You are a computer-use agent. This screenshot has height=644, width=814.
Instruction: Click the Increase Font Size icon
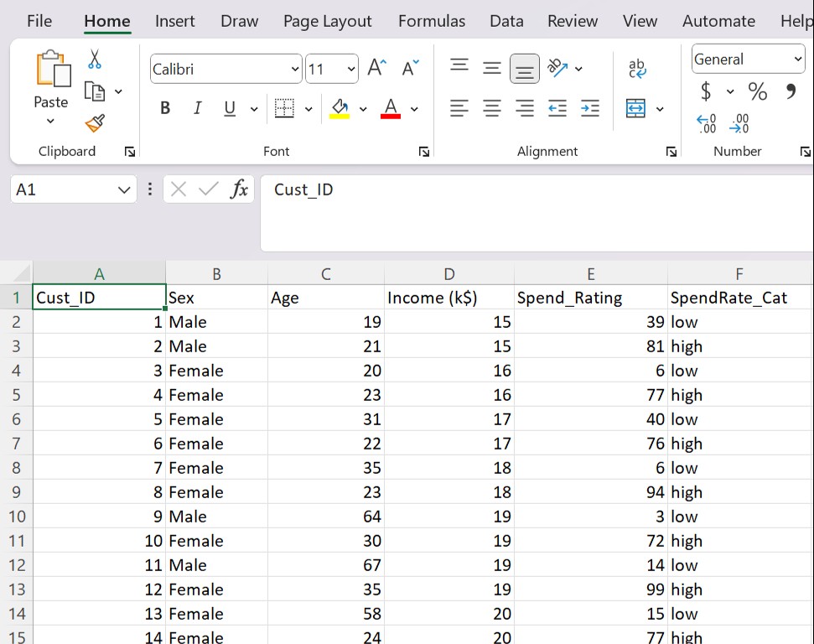click(377, 69)
